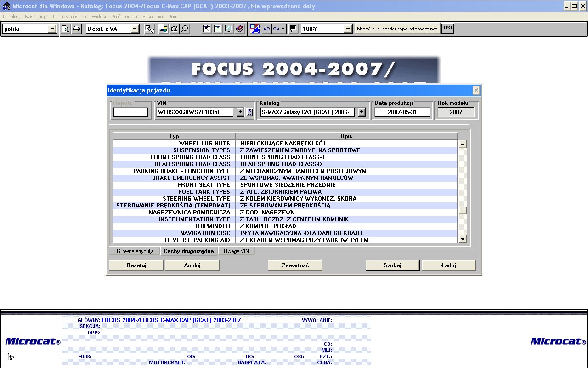Expand the Katalog dropdown arrow
Screen dimensions: 588x368
362,112
